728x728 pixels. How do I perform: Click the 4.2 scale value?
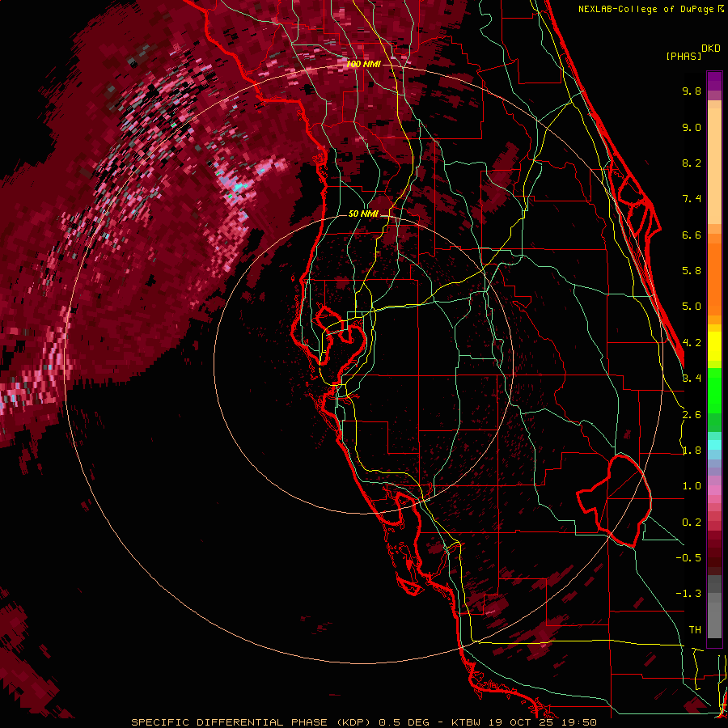click(x=692, y=343)
